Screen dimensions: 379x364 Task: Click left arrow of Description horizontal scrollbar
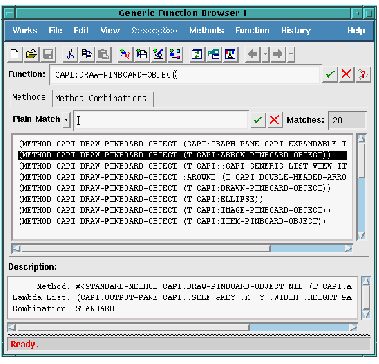(12, 327)
